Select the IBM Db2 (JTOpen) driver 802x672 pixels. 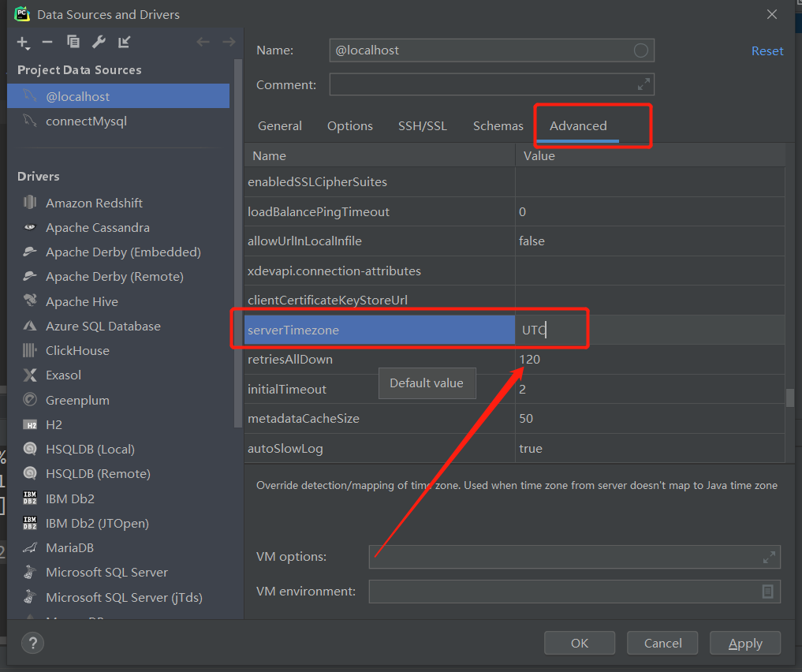(97, 524)
